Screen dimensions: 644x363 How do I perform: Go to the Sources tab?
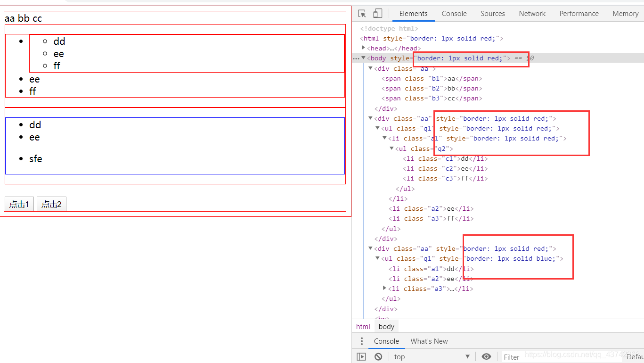[x=493, y=14]
